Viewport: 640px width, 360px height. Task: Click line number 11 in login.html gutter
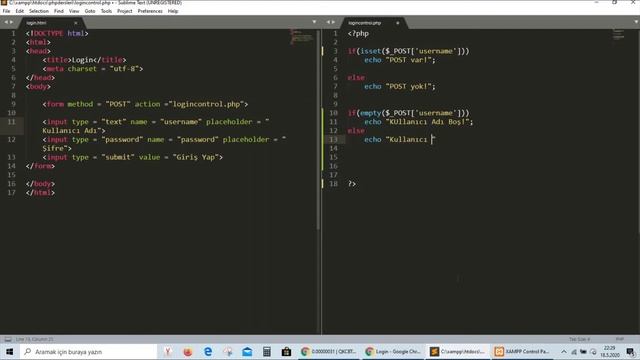tap(11, 122)
